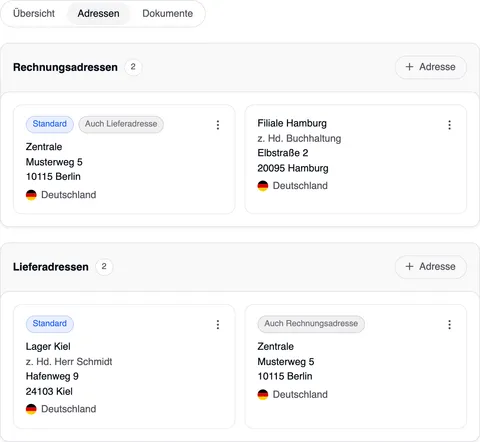Click the Standard badge on Zentrale billing card

point(50,124)
